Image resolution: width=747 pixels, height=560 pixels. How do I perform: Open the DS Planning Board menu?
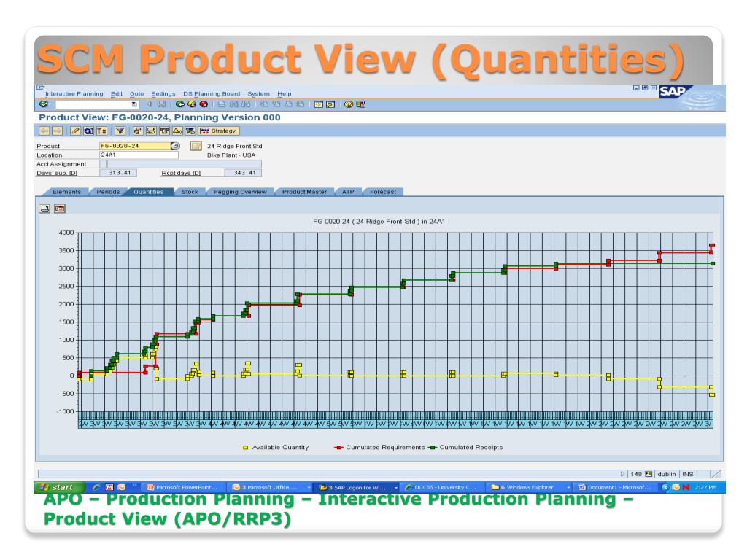click(x=212, y=94)
